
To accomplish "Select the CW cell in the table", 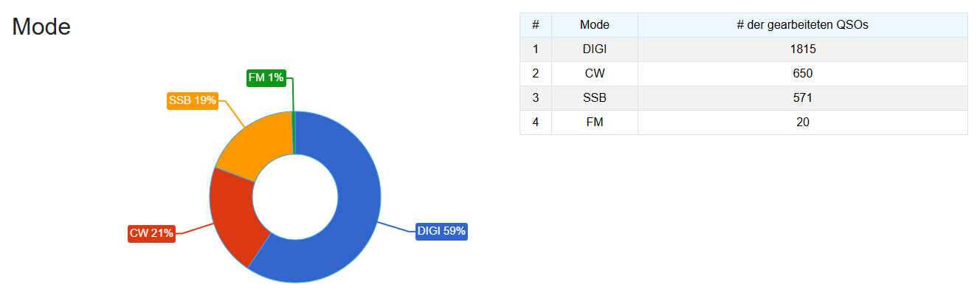I will pyautogui.click(x=594, y=74).
